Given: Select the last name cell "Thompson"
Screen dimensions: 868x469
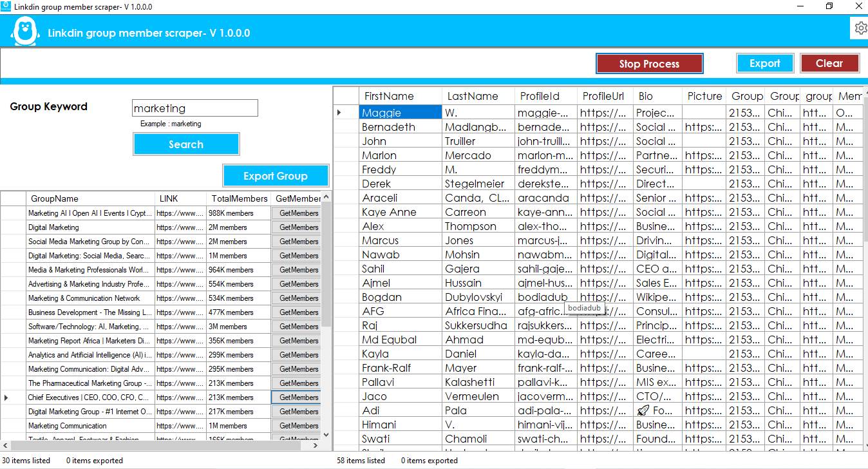Looking at the screenshot, I should [x=478, y=226].
